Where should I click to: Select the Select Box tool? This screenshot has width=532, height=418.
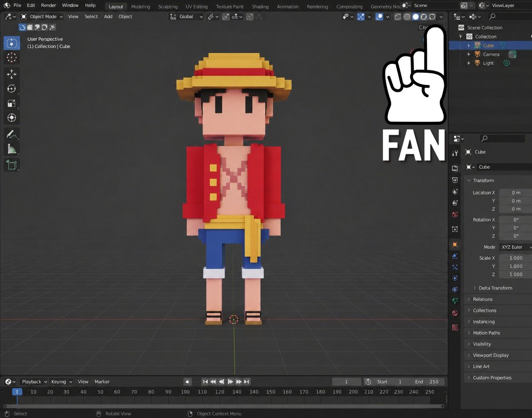tap(12, 43)
